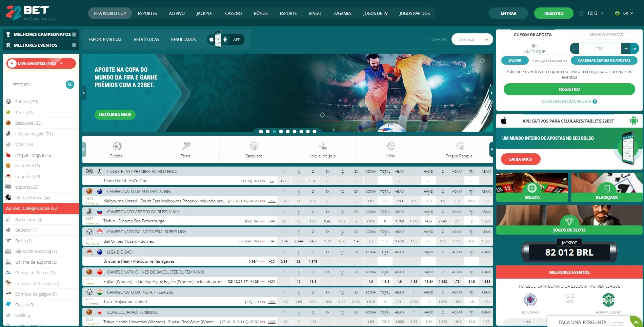
Task: Expand Melhores Campeonatos section
Action: point(74,35)
